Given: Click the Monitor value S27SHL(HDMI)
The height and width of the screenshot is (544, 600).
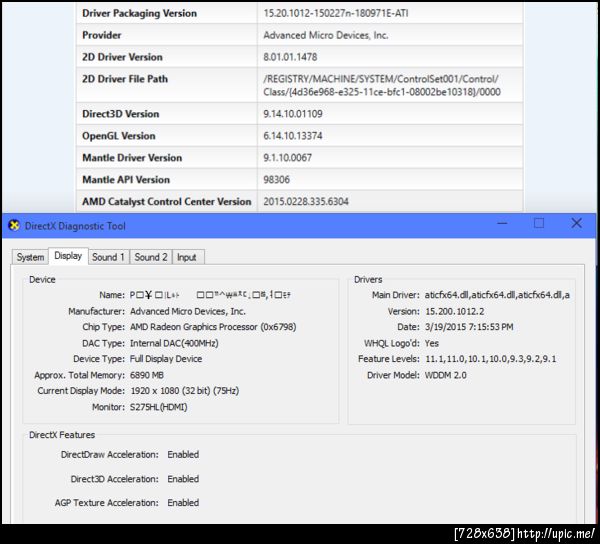Looking at the screenshot, I should click(x=158, y=407).
